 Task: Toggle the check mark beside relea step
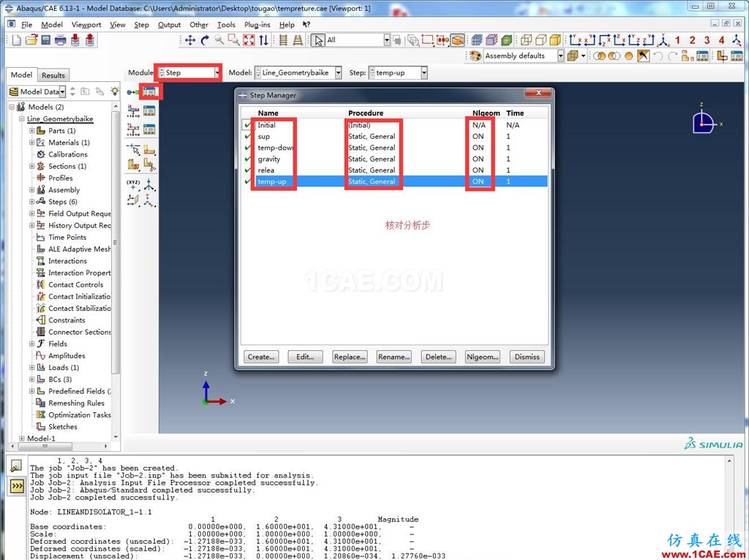point(247,170)
